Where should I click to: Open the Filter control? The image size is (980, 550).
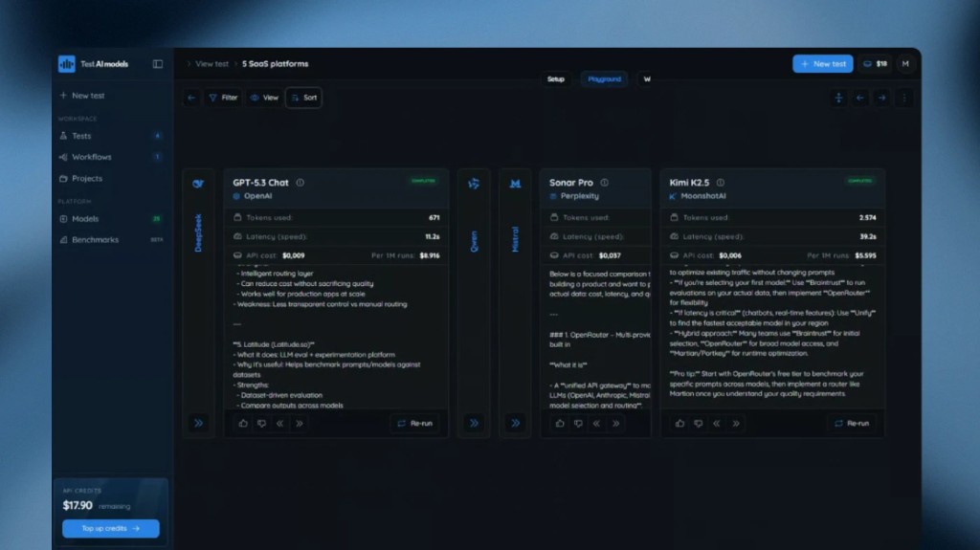tap(223, 98)
